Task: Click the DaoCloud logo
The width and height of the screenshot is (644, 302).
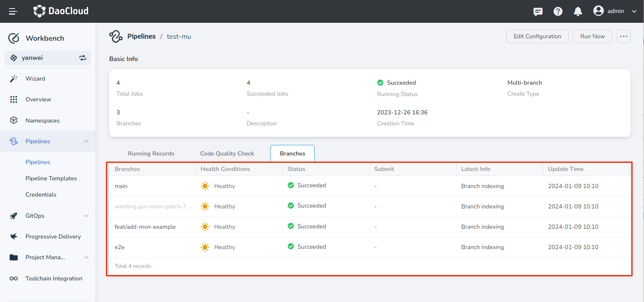Action: (61, 11)
